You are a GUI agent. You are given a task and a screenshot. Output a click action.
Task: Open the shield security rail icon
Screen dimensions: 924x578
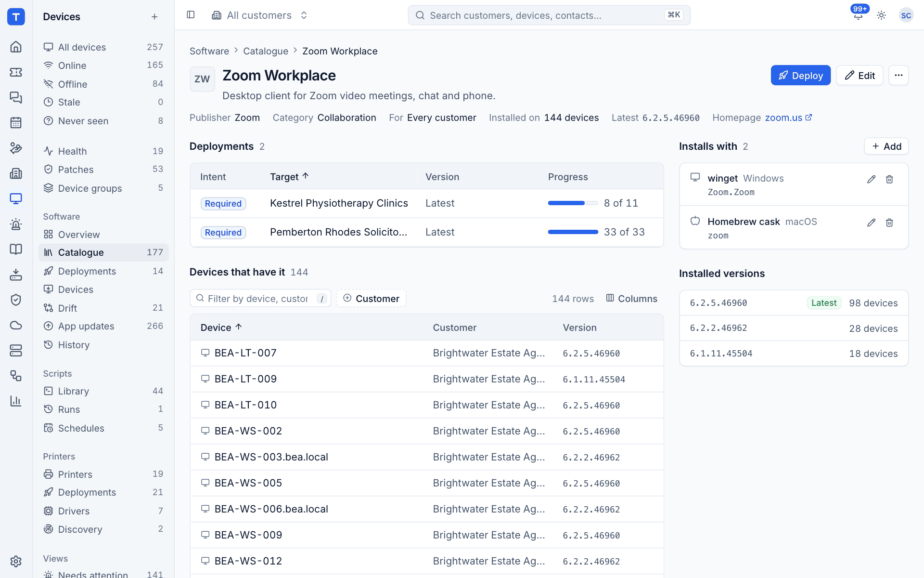pyautogui.click(x=16, y=300)
